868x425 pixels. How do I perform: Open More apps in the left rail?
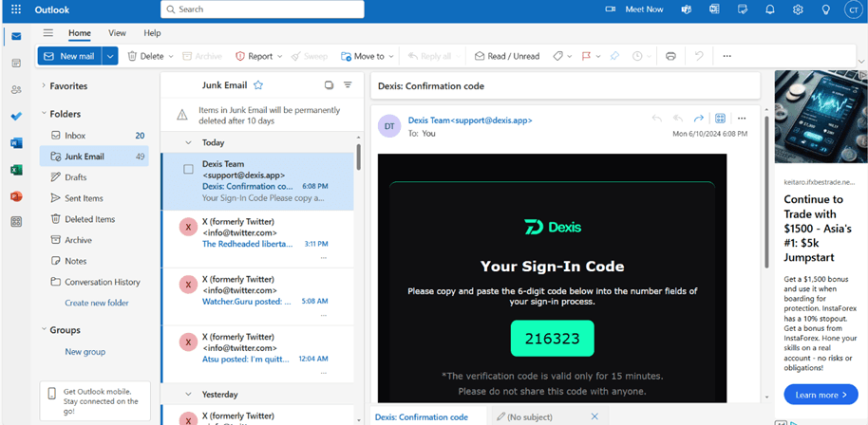tap(16, 222)
